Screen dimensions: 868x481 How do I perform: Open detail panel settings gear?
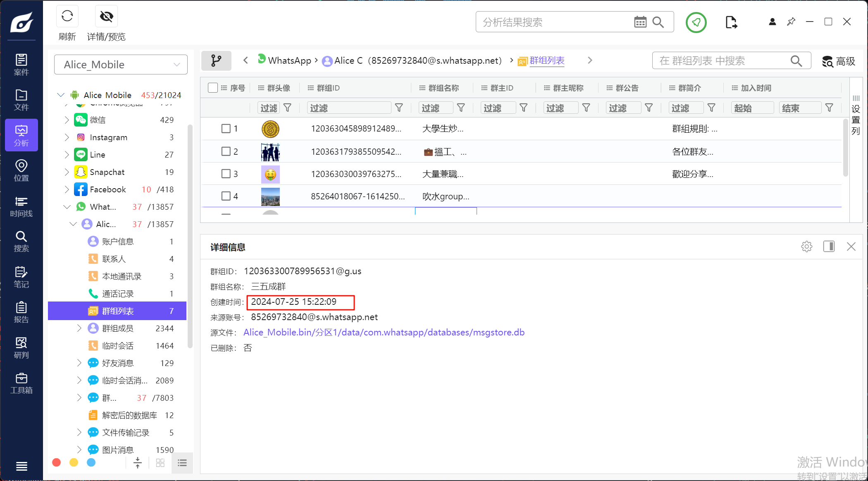point(806,246)
